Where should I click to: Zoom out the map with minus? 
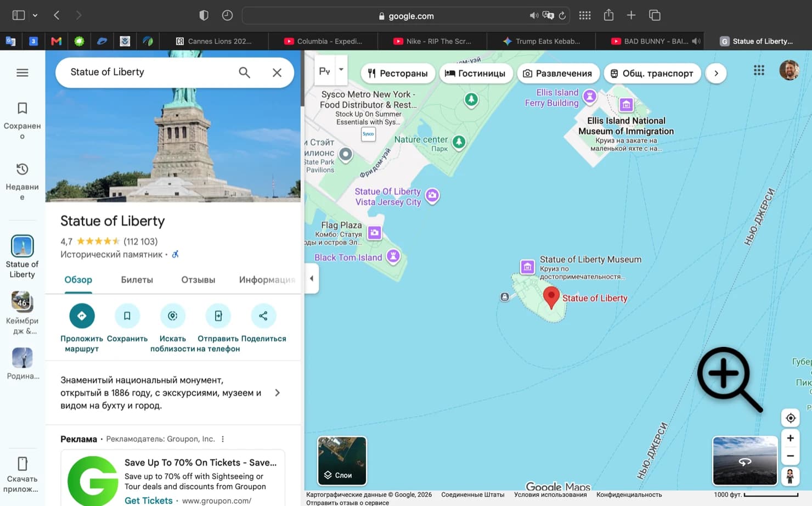click(x=791, y=456)
